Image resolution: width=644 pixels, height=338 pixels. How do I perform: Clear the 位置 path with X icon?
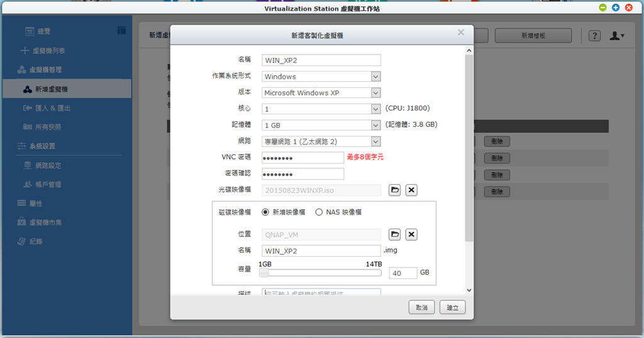click(x=411, y=234)
